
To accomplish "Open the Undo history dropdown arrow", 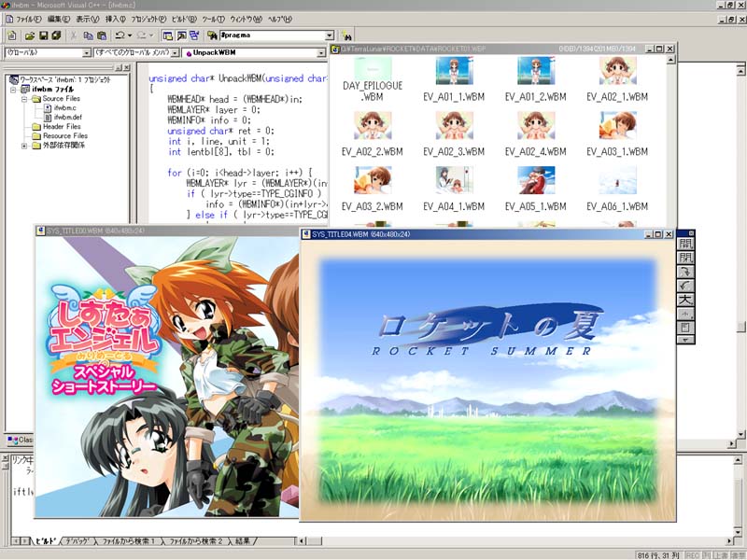I will 130,35.
